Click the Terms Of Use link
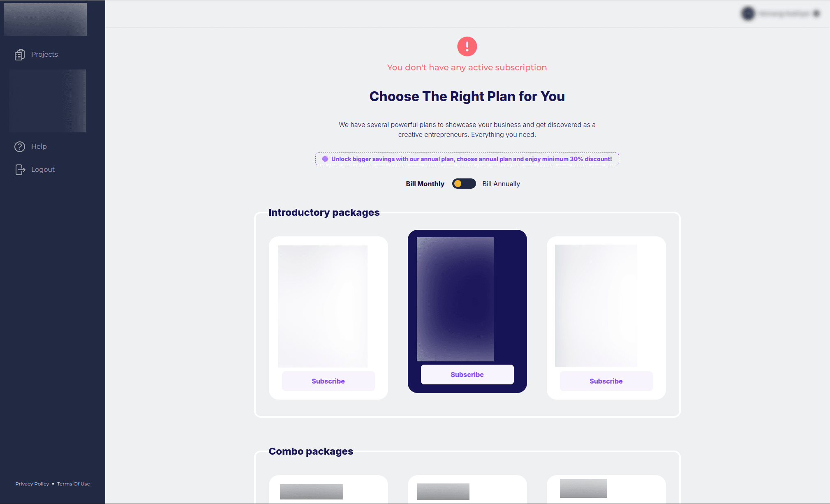Screen dimensions: 830x504 (x=73, y=484)
